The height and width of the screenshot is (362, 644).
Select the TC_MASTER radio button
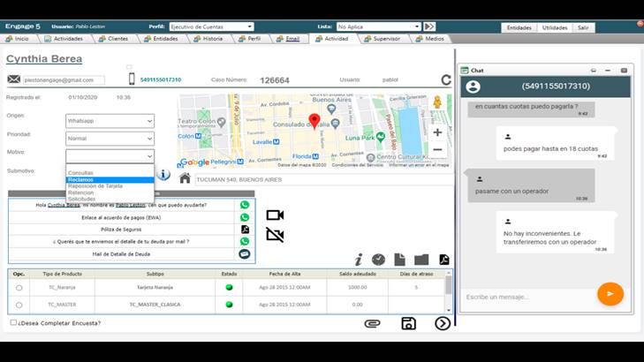click(19, 305)
